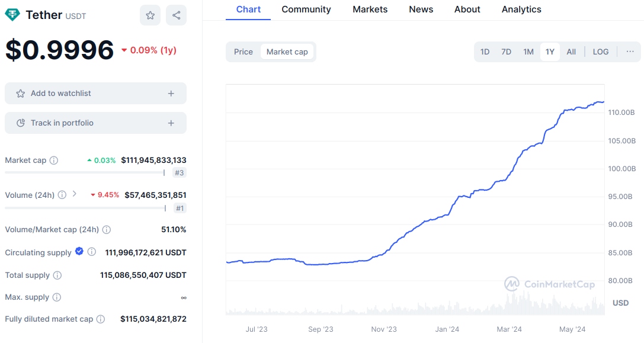Click the Add to watchlist button
The height and width of the screenshot is (343, 644).
tap(96, 94)
